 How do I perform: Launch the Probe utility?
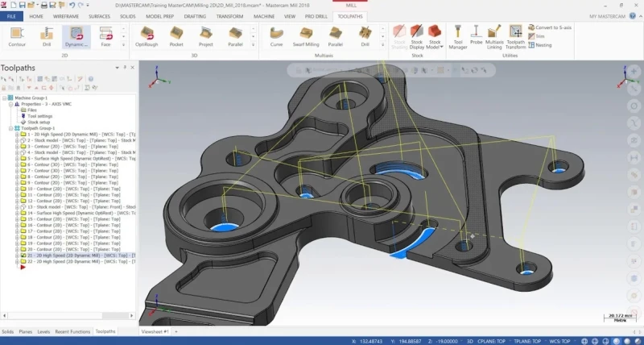pyautogui.click(x=476, y=35)
